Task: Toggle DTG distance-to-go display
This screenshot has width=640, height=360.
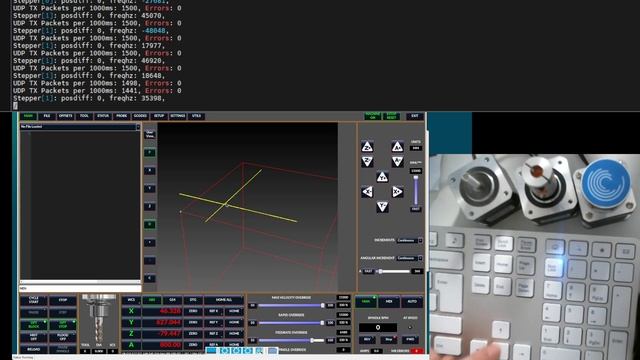Action: pyautogui.click(x=193, y=300)
